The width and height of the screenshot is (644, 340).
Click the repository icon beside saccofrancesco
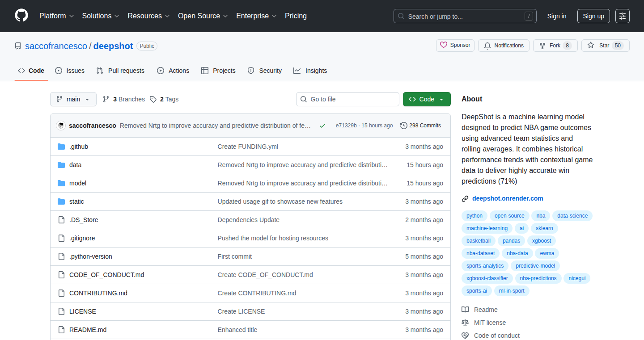coord(18,46)
